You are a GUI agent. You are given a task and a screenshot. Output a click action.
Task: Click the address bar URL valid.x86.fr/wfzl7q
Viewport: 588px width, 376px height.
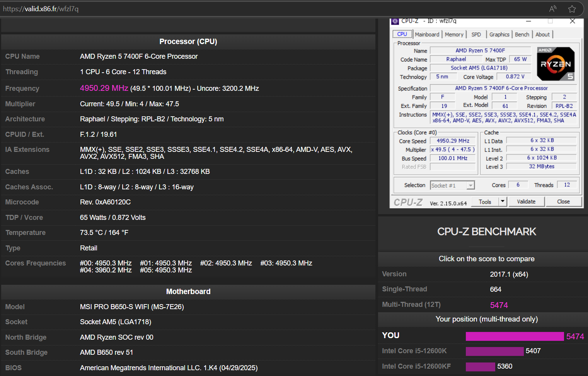[41, 9]
